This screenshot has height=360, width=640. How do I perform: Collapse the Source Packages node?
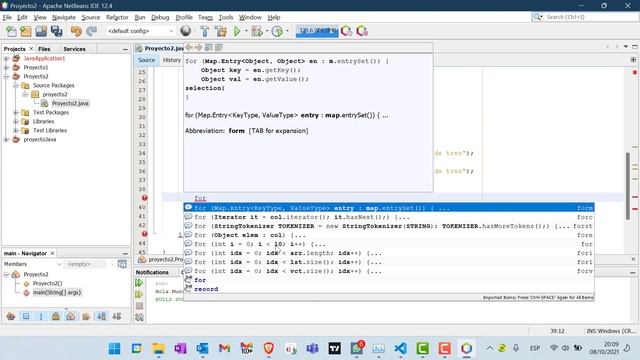point(16,85)
